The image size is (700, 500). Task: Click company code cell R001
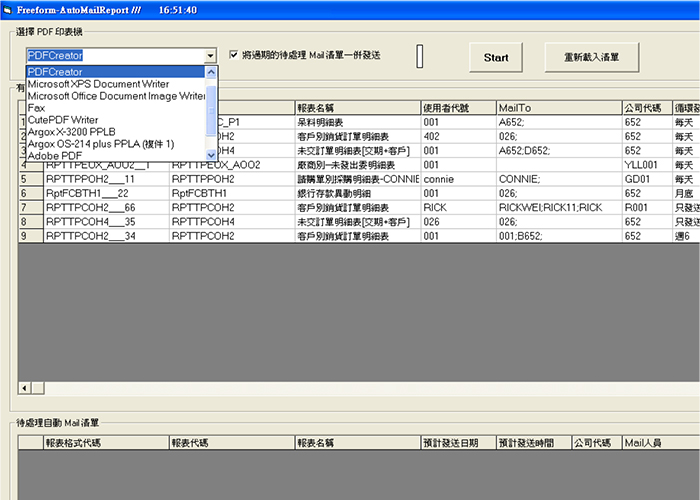(647, 208)
